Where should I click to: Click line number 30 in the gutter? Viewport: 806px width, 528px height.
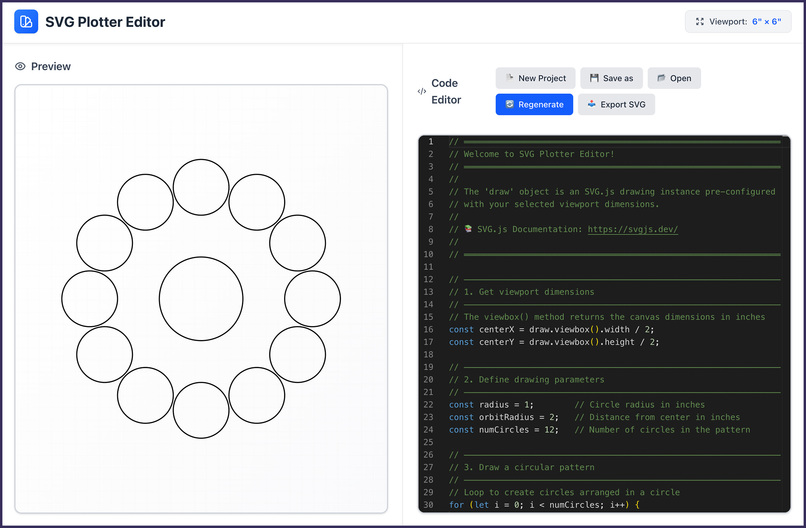(x=428, y=505)
